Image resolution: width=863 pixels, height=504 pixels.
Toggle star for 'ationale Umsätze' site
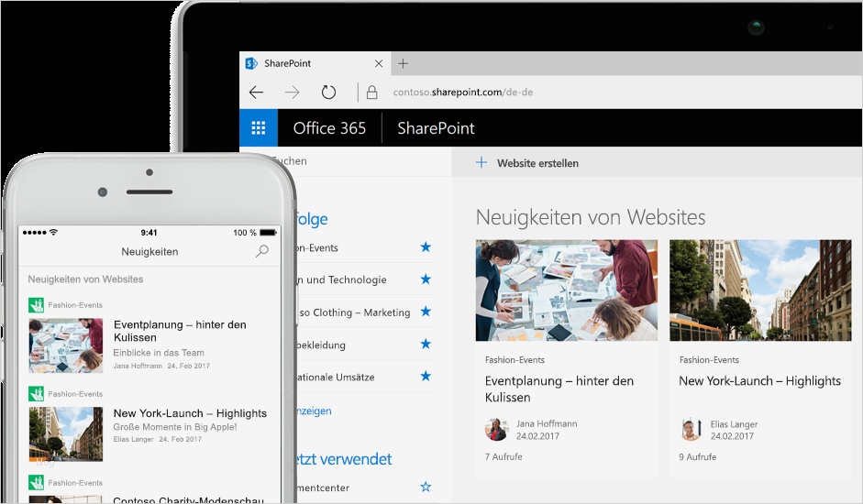coord(426,376)
